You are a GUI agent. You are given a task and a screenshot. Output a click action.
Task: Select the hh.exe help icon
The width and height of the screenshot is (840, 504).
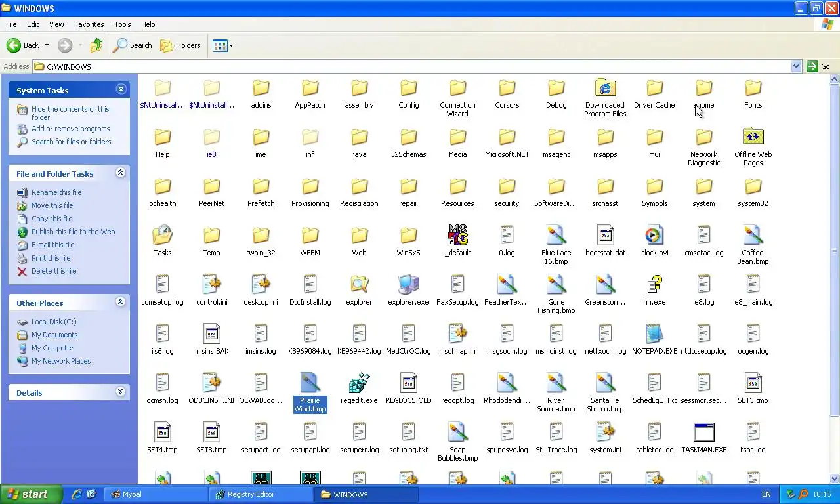click(x=654, y=284)
